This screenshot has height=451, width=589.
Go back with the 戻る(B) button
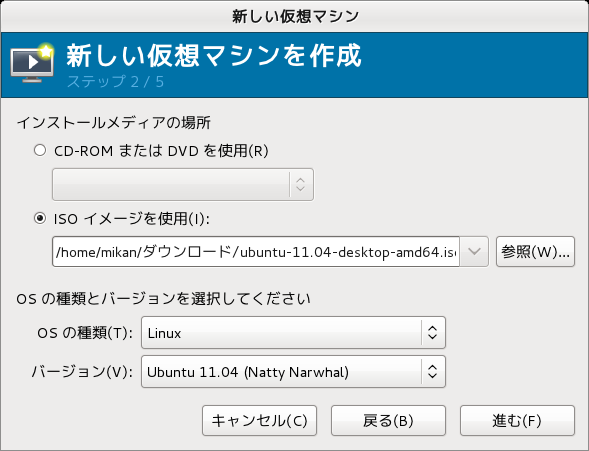coord(388,421)
